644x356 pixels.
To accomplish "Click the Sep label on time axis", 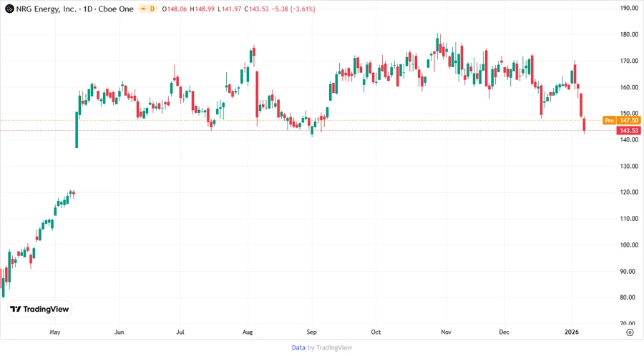I will (312, 332).
